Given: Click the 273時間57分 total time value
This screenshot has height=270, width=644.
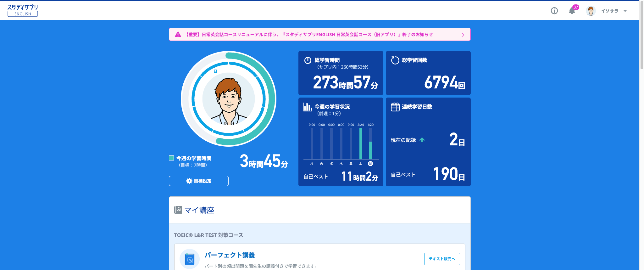Looking at the screenshot, I should point(346,82).
